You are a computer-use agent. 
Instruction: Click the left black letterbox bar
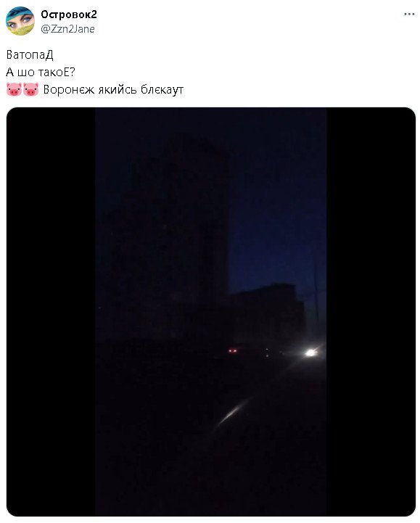[51, 311]
